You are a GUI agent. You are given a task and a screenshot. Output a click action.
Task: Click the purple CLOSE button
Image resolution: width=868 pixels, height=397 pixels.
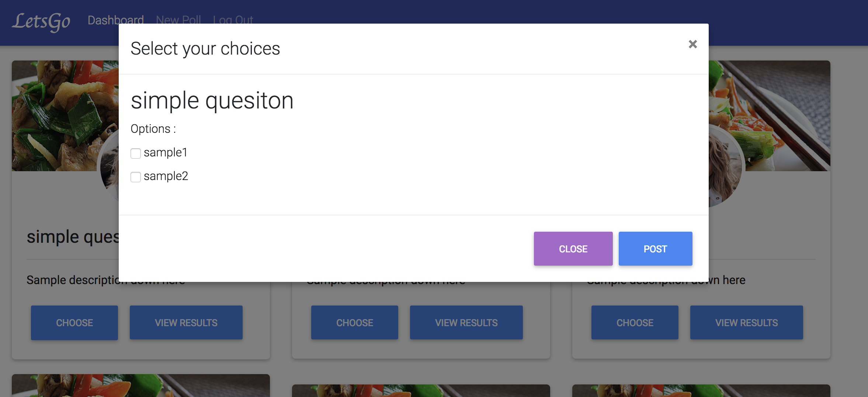573,249
